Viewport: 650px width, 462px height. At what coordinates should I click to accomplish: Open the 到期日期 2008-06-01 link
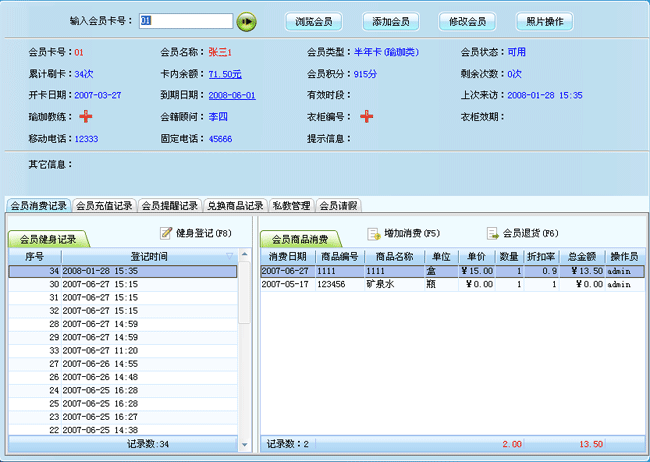[232, 96]
